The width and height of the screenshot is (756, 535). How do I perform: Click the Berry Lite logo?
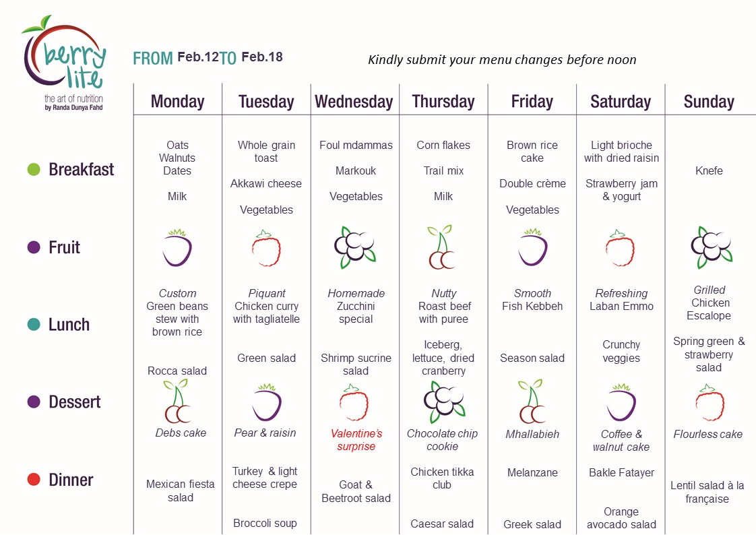[65, 63]
